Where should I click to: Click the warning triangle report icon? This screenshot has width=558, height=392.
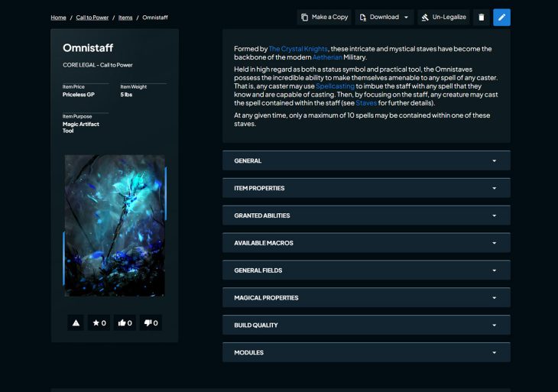pos(76,322)
